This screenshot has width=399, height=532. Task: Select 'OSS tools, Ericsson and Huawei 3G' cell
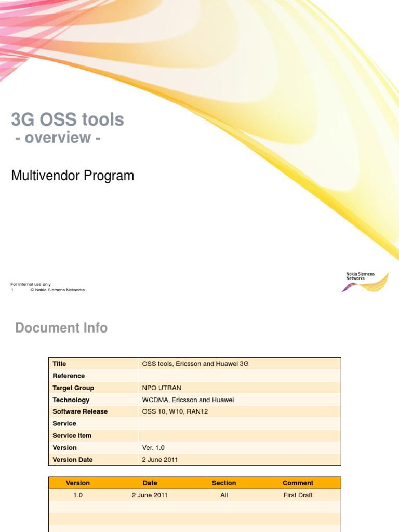[x=195, y=363]
